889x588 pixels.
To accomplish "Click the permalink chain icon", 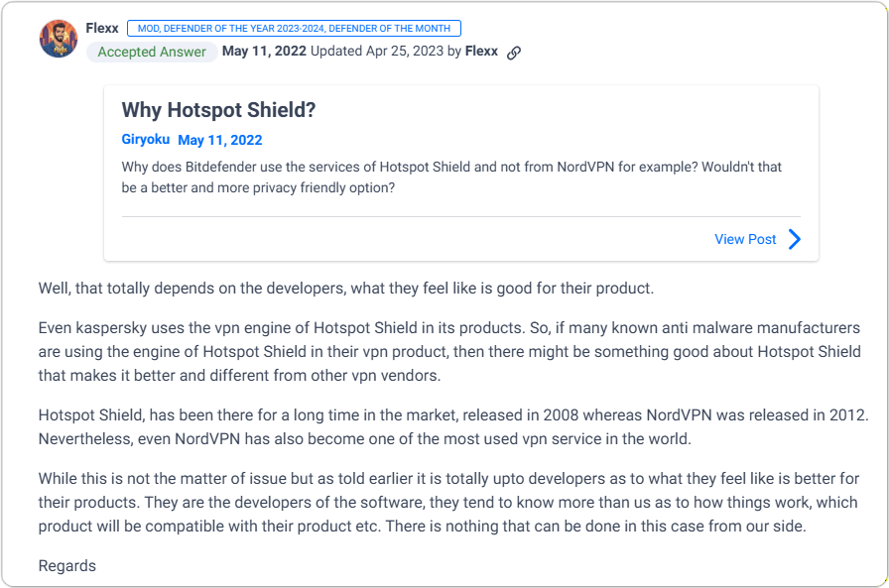I will [514, 53].
